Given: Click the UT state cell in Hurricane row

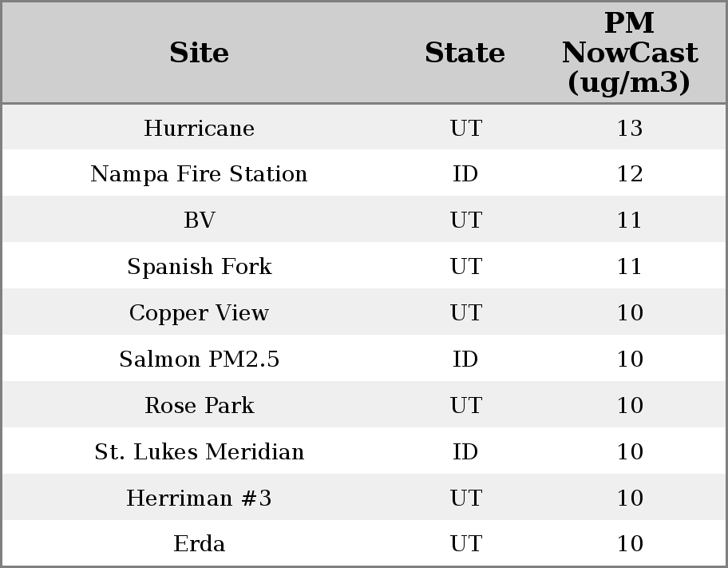Looking at the screenshot, I should tap(465, 128).
